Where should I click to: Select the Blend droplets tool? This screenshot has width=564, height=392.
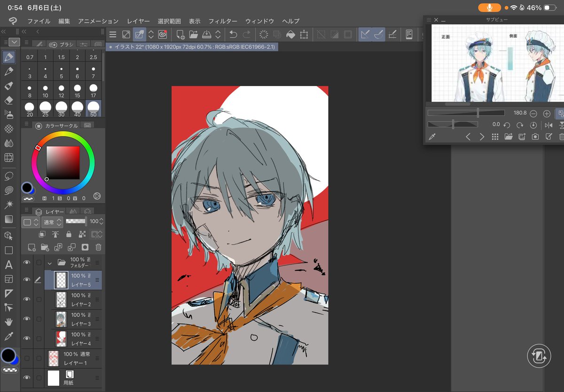[9, 143]
